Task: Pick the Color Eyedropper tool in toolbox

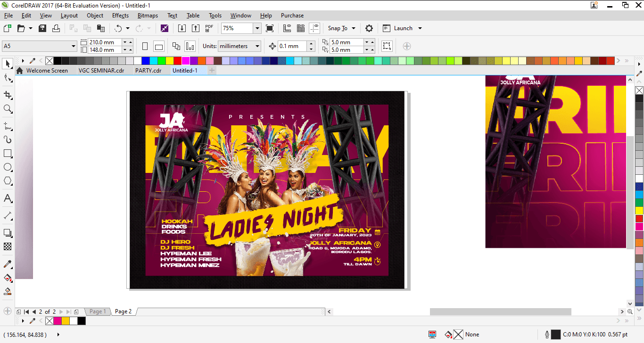Action: point(8,264)
